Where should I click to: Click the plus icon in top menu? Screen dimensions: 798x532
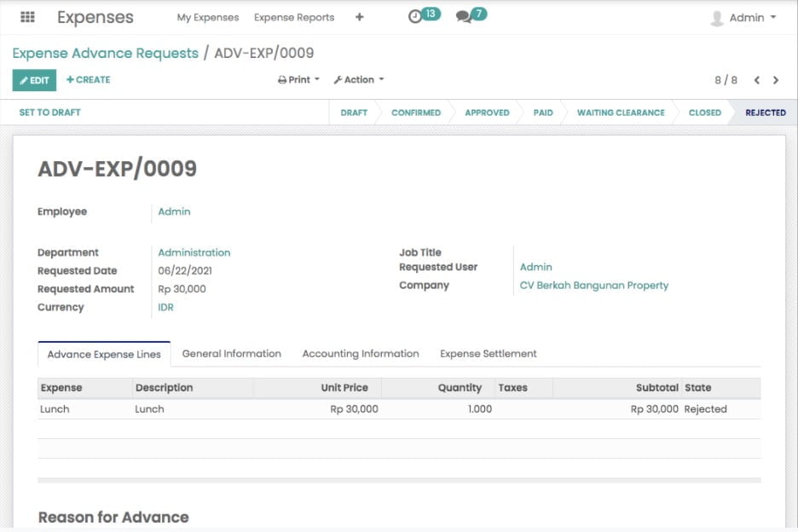[x=359, y=17]
